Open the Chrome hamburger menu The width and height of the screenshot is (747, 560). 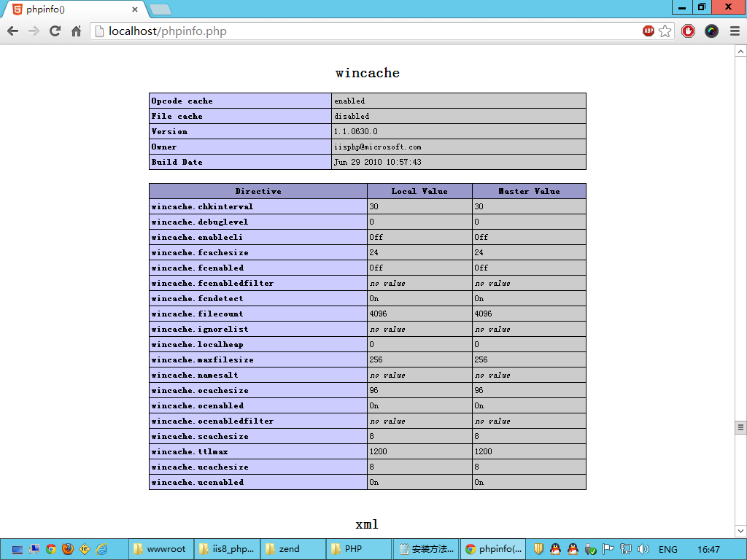point(735,31)
